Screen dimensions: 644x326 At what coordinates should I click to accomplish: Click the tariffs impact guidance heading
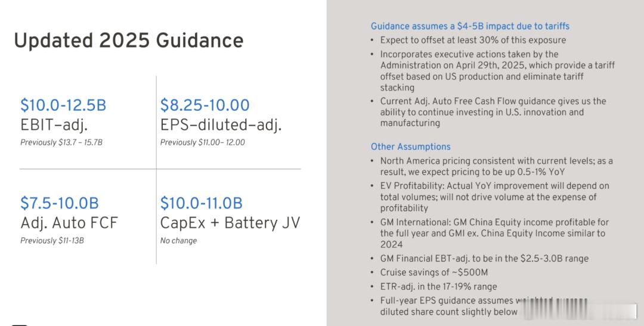click(470, 26)
